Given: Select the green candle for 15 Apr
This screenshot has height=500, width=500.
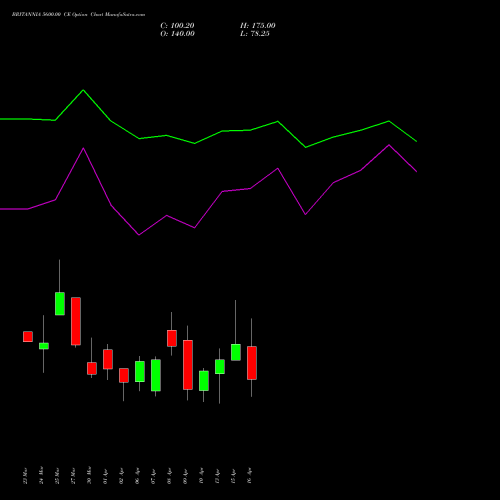Looking at the screenshot, I should [236, 352].
